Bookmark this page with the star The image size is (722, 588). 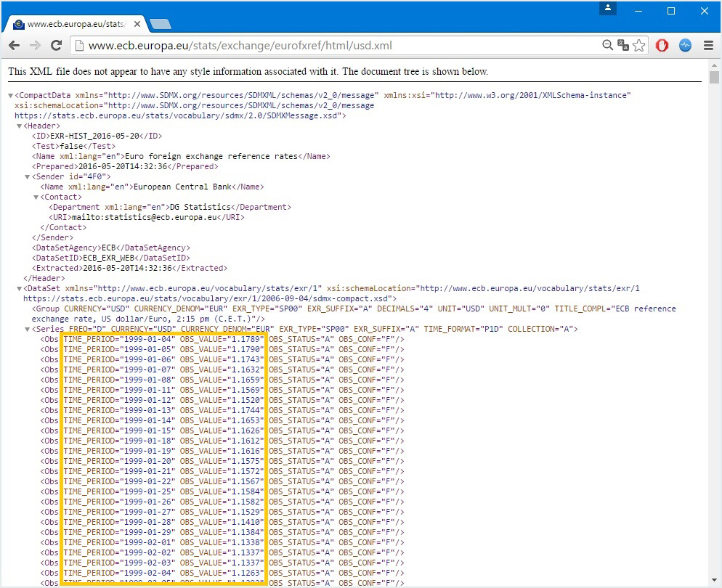[638, 45]
